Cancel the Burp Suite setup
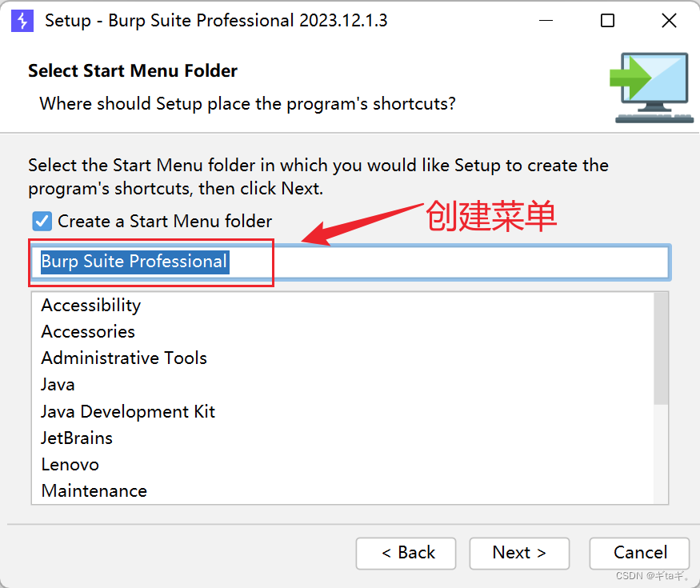This screenshot has width=700, height=588. (x=639, y=553)
